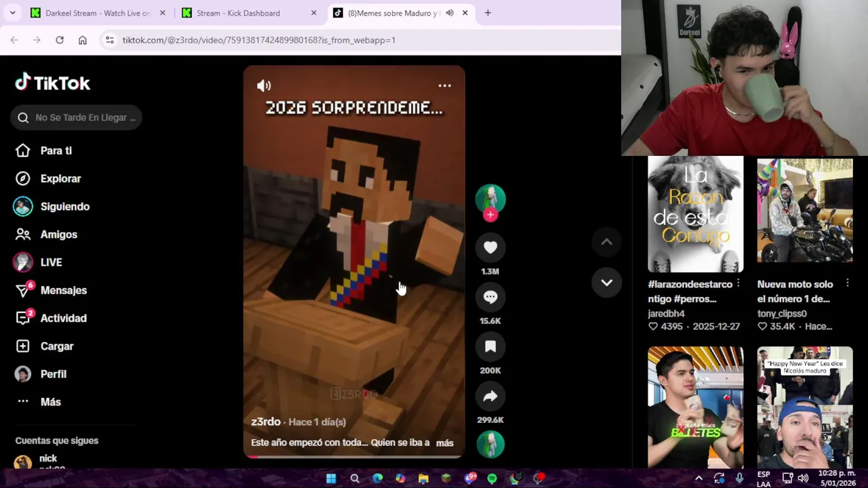
Task: Open the sound disc avatar below share
Action: (x=490, y=445)
